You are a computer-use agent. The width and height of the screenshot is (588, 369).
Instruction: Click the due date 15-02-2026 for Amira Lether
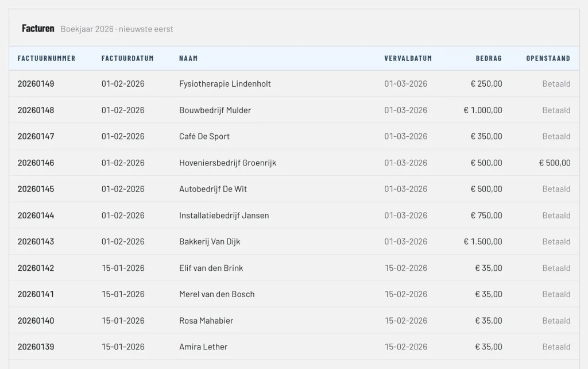coord(406,347)
